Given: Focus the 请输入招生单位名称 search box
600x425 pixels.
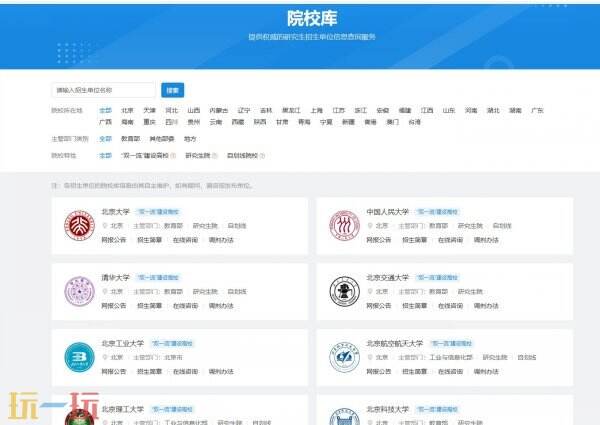Looking at the screenshot, I should (x=103, y=90).
